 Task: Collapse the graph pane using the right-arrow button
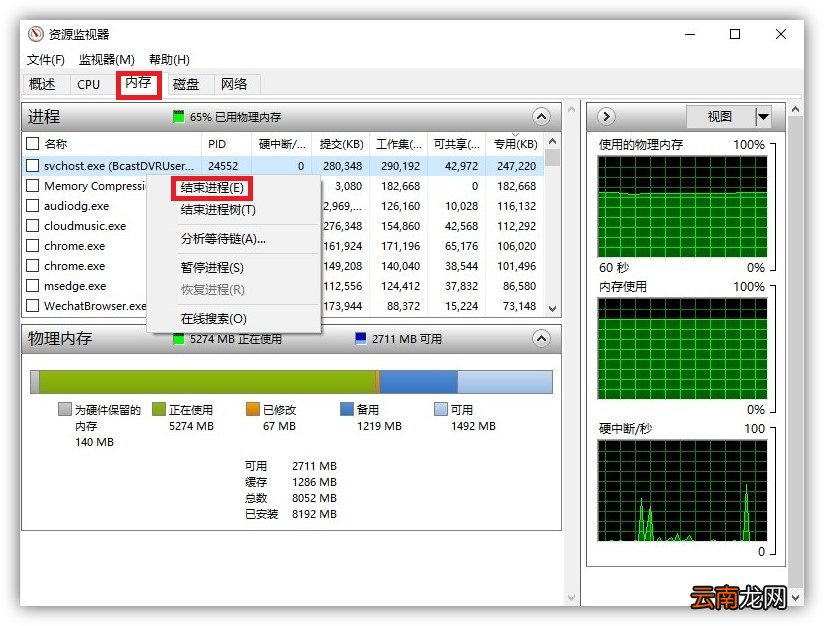tap(606, 116)
